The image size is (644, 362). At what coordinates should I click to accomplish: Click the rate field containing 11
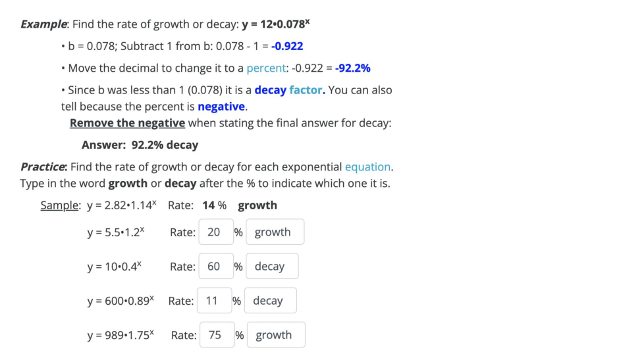pyautogui.click(x=213, y=301)
